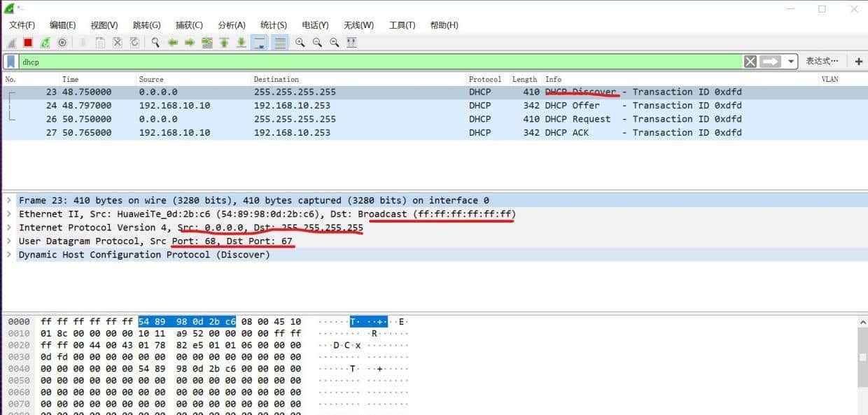This screenshot has height=415, width=868.
Task: Open the 捕获(C) menu
Action: (x=188, y=24)
